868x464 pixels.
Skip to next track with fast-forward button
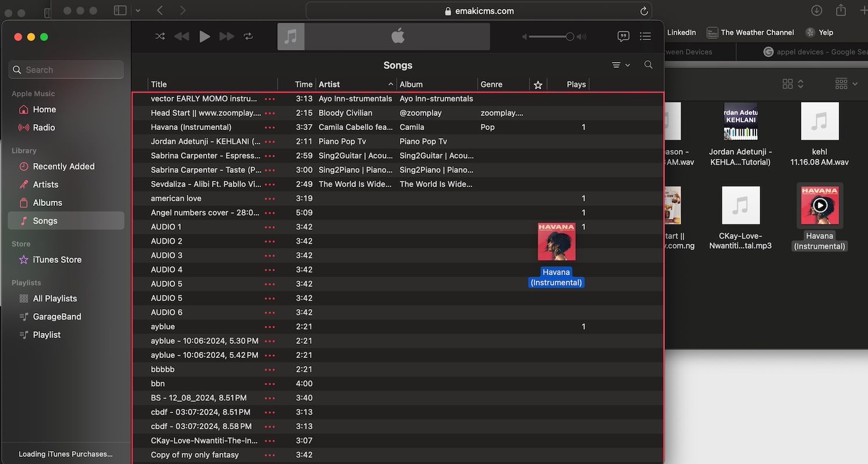pos(227,37)
